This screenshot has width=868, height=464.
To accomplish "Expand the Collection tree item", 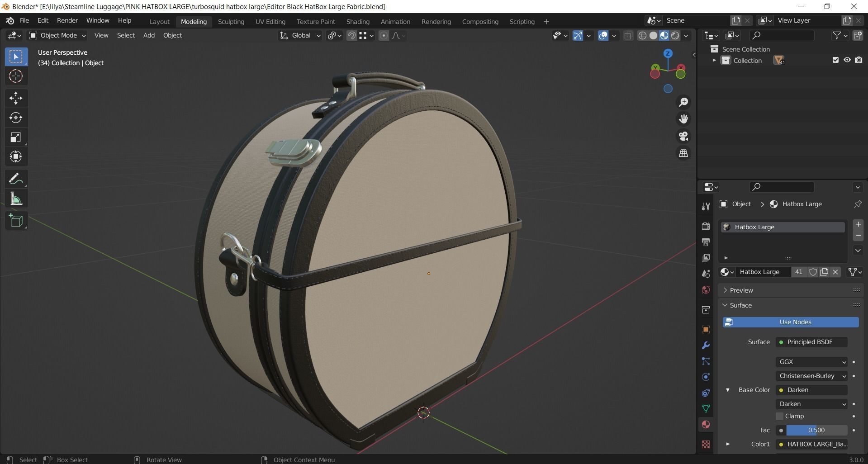I will [x=714, y=60].
